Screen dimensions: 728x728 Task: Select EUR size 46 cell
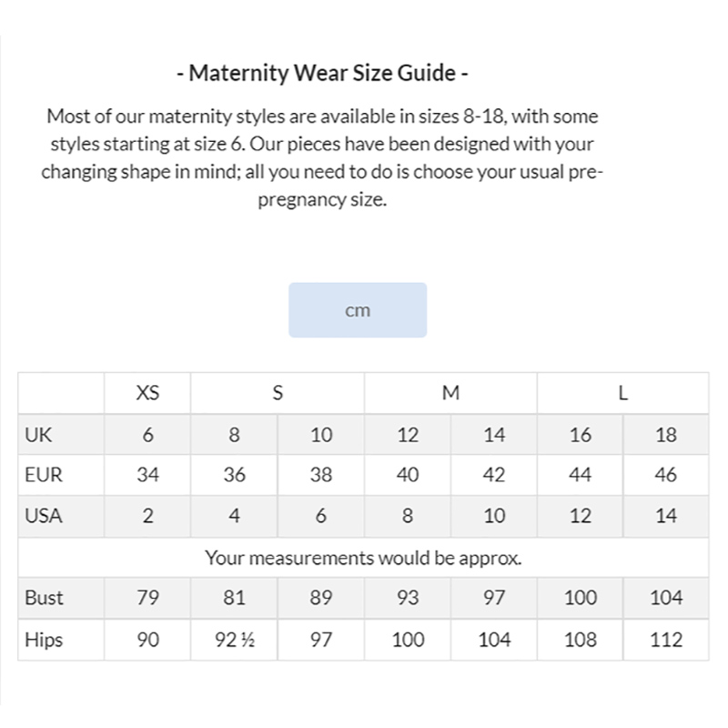pyautogui.click(x=666, y=475)
